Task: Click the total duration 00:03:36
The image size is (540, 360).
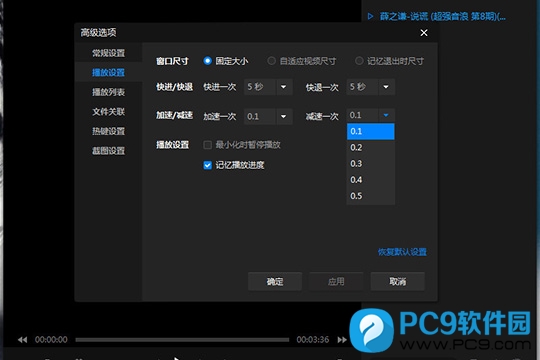Action: (313, 340)
